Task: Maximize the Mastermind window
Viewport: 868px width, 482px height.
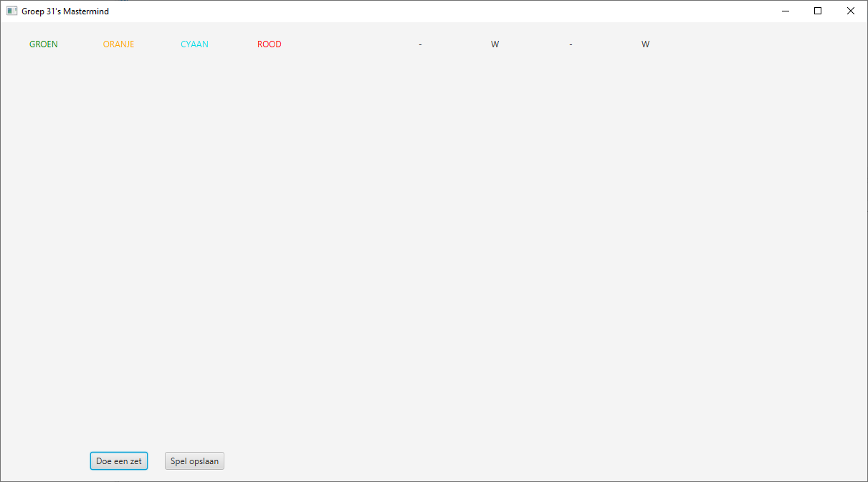Action: pyautogui.click(x=818, y=11)
